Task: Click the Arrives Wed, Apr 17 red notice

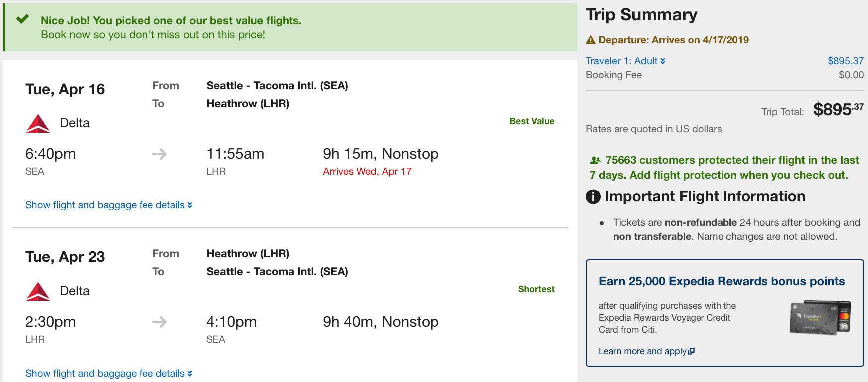Action: pyautogui.click(x=367, y=171)
